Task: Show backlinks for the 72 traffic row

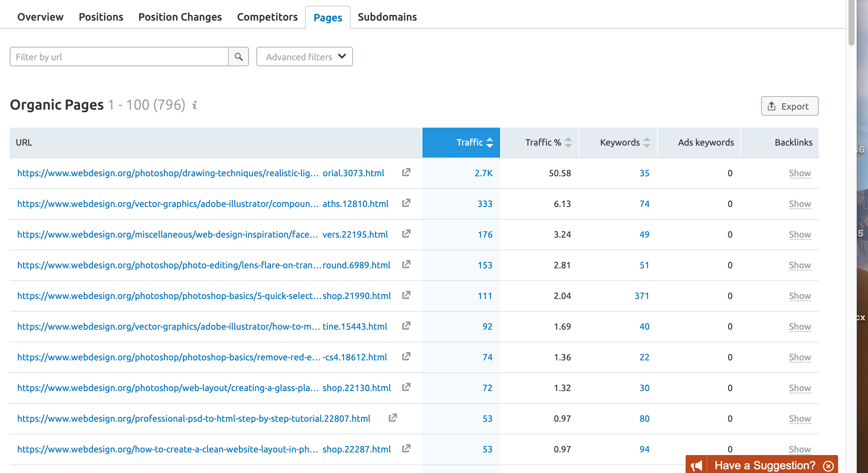Action: click(x=800, y=388)
